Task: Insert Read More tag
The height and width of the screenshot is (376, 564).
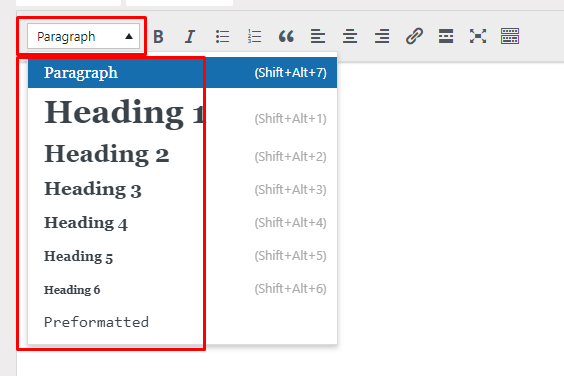Action: [x=446, y=36]
